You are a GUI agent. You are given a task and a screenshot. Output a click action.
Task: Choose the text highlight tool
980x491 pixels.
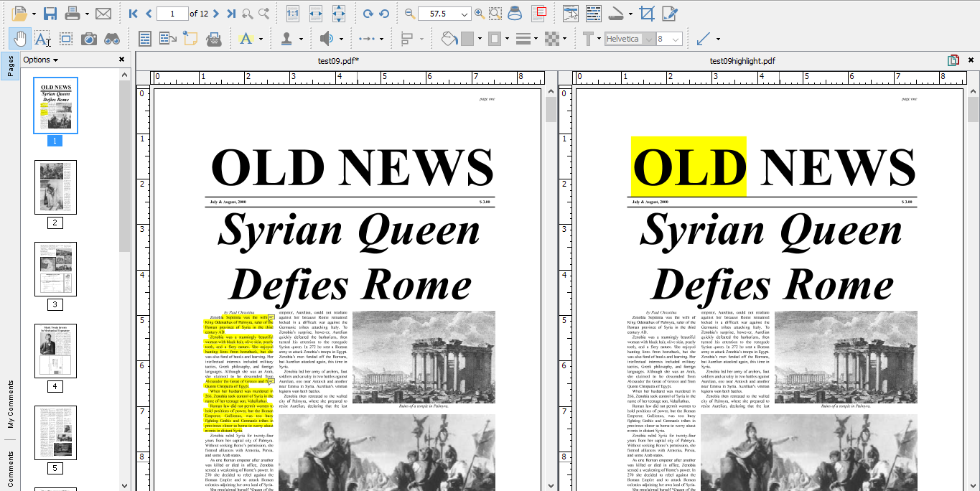pos(246,38)
